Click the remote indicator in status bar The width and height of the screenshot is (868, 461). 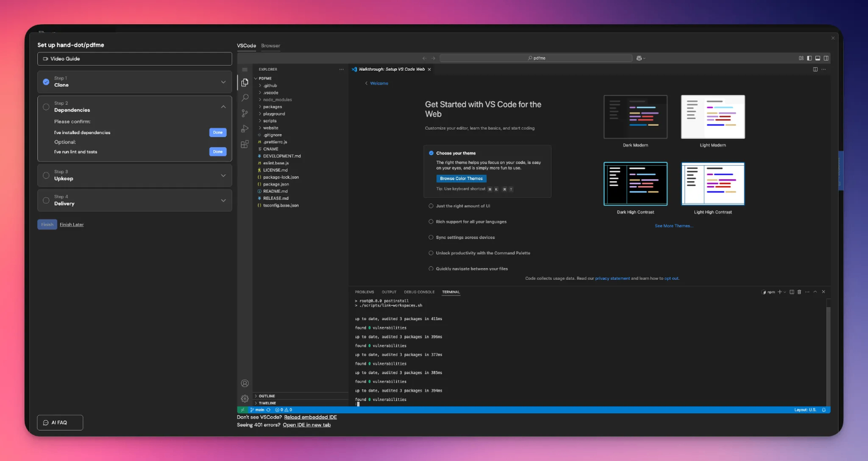(242, 410)
